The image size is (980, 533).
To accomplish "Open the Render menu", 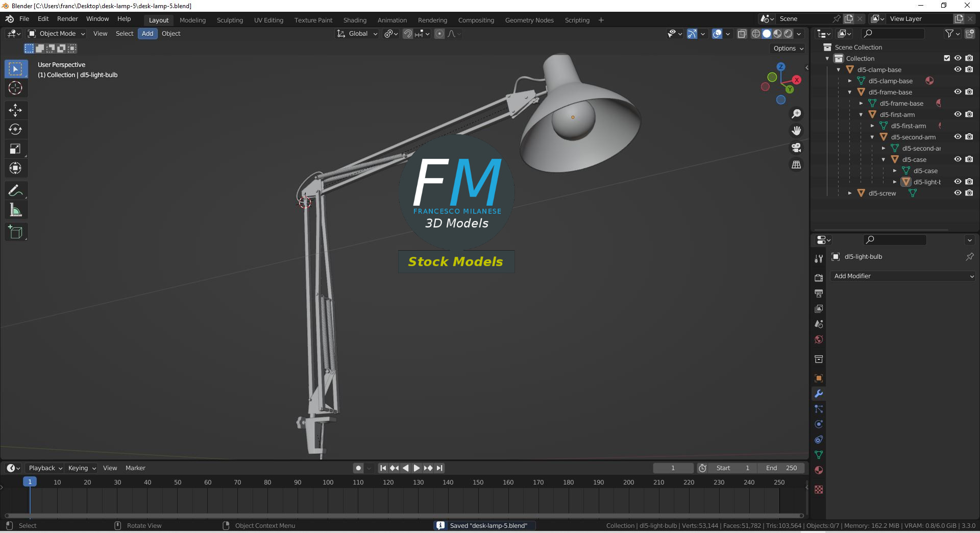I will click(67, 19).
